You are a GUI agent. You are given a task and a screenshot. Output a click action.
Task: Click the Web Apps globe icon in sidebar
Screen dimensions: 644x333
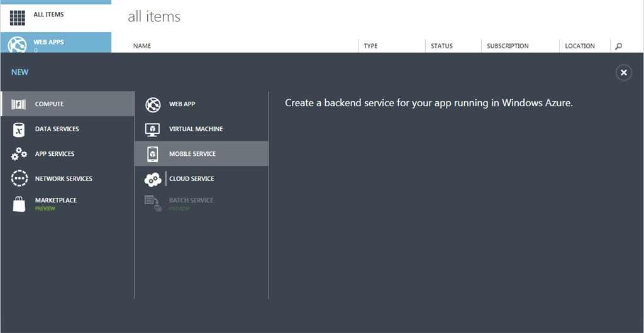coord(17,45)
